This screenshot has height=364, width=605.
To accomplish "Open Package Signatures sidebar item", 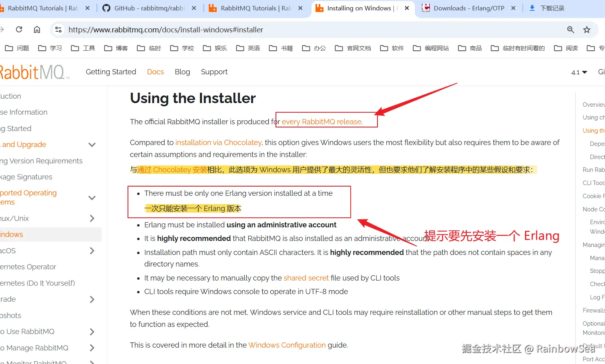I will [x=26, y=177].
